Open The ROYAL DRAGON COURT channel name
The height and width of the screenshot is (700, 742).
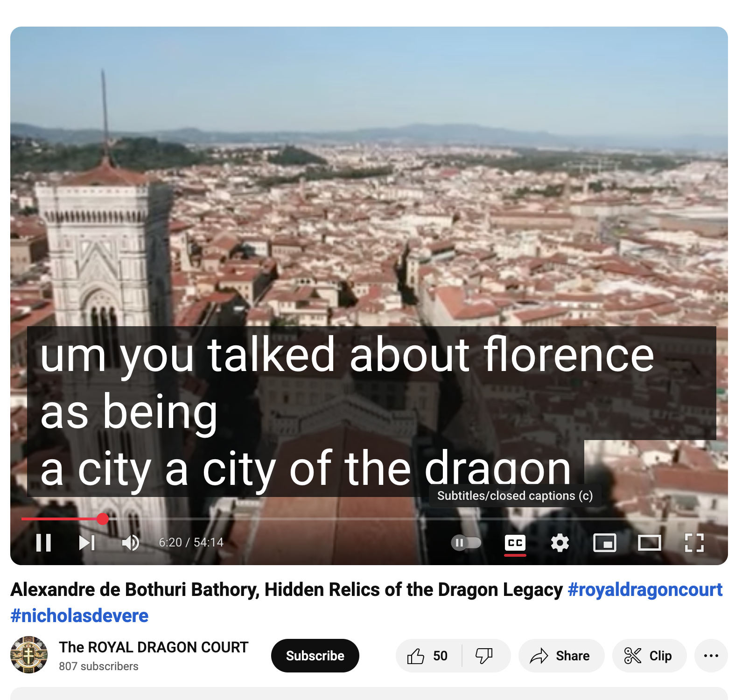(154, 647)
